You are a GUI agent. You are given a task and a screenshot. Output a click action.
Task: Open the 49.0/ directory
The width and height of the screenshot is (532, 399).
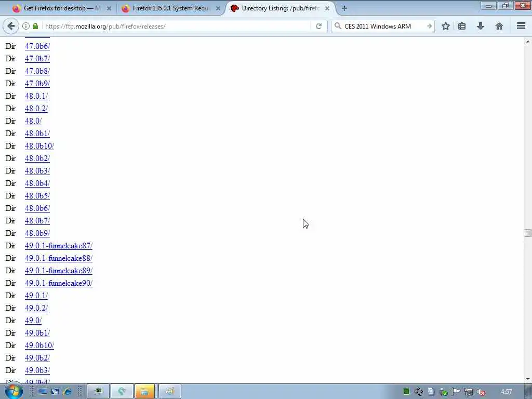33,321
